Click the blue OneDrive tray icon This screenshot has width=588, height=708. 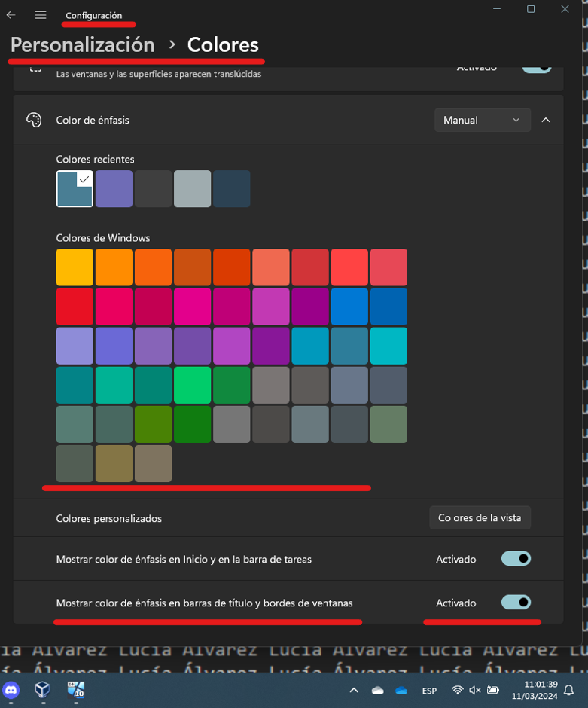tap(401, 690)
